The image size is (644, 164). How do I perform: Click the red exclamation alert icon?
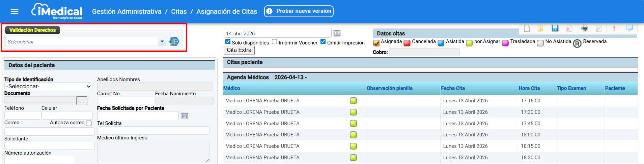(x=614, y=28)
